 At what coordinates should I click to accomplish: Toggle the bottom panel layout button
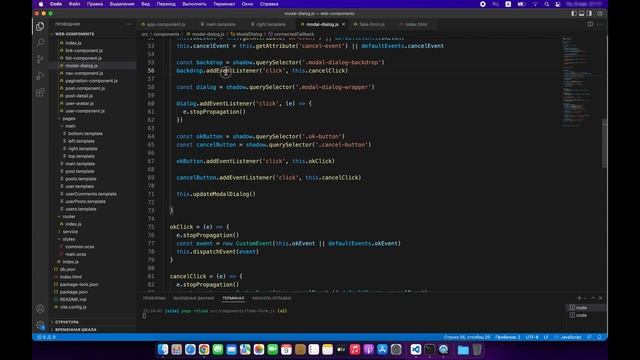click(582, 13)
